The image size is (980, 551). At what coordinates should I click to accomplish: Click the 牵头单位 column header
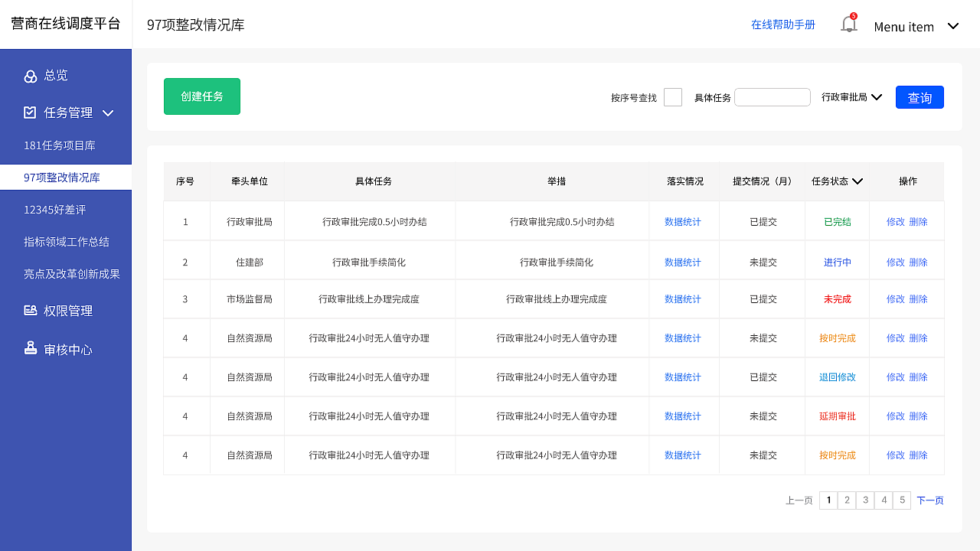[x=250, y=181]
